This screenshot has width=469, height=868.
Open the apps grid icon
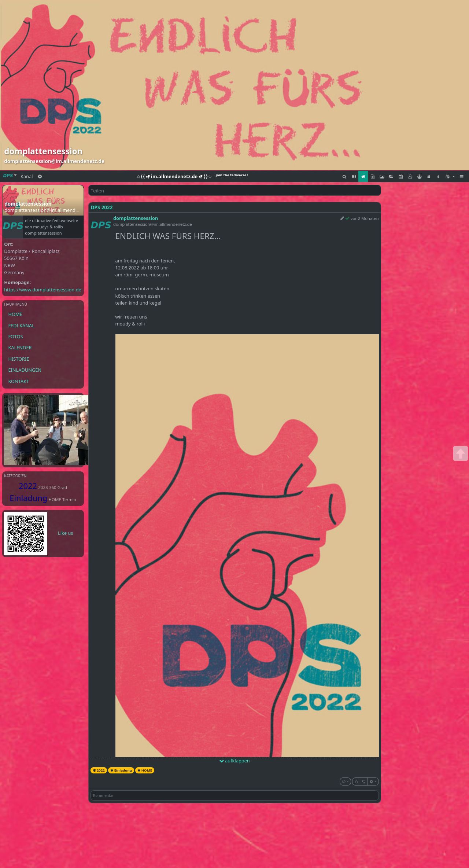coord(354,177)
